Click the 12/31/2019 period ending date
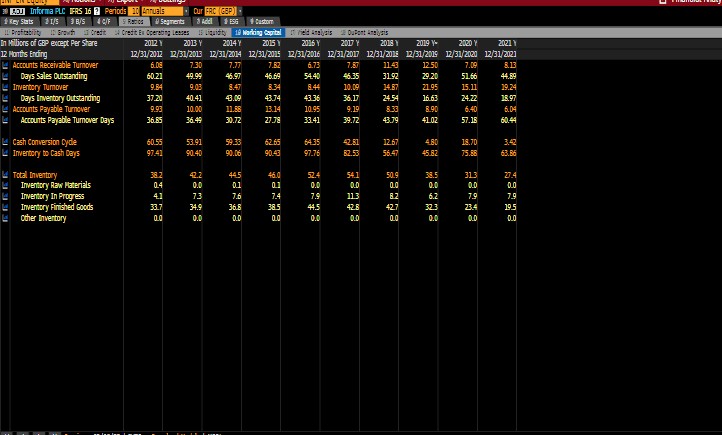722x435 pixels. tap(422, 54)
